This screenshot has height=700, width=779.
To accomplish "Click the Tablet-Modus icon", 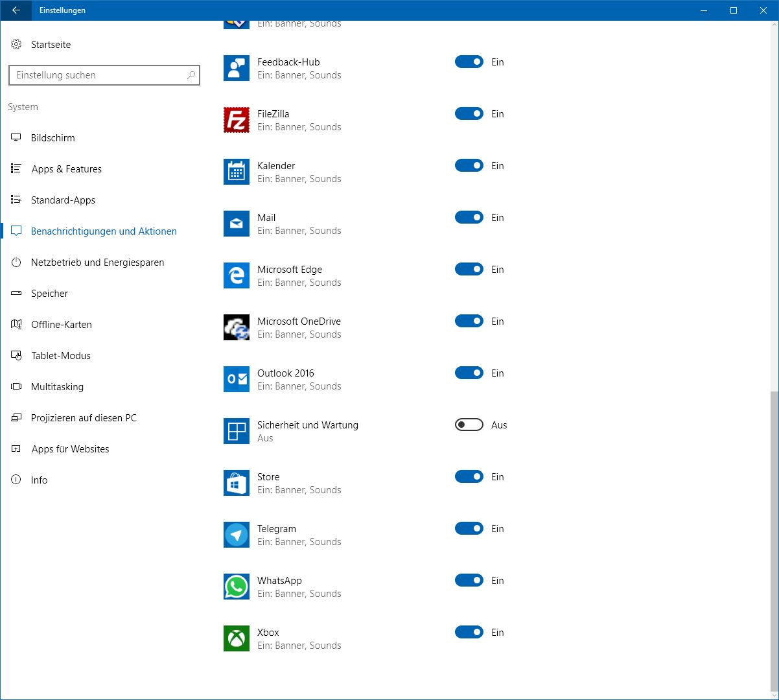I will 16,356.
